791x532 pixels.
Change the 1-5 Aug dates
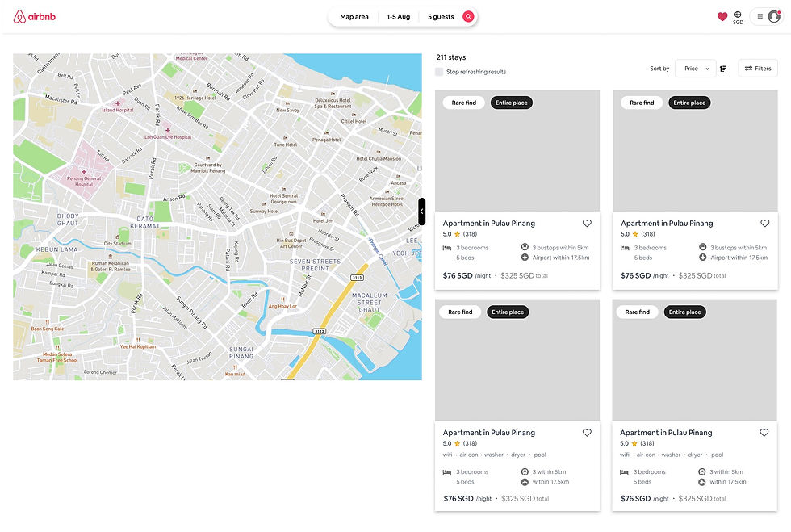point(398,17)
